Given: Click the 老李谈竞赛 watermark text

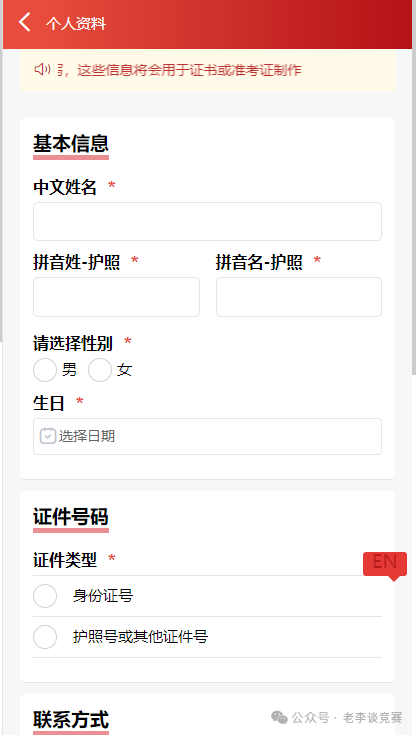Looking at the screenshot, I should pos(372,717).
